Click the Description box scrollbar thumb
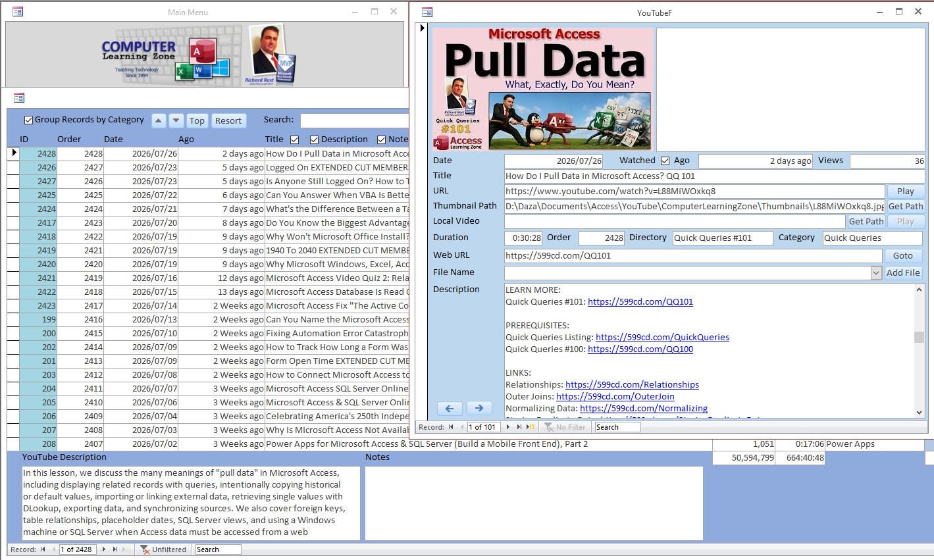This screenshot has height=560, width=934. (919, 337)
